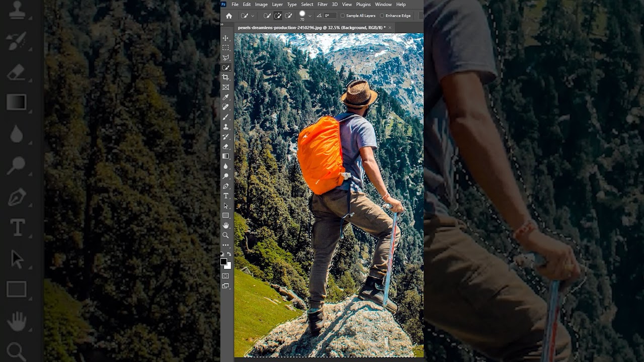
Task: Select the History Brush tool
Action: 226,137
